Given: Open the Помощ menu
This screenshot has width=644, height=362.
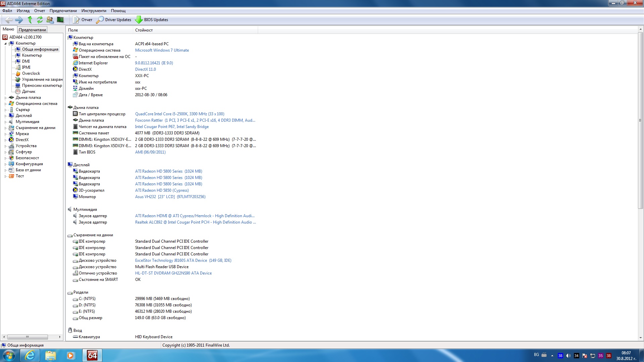Looking at the screenshot, I should (x=118, y=11).
